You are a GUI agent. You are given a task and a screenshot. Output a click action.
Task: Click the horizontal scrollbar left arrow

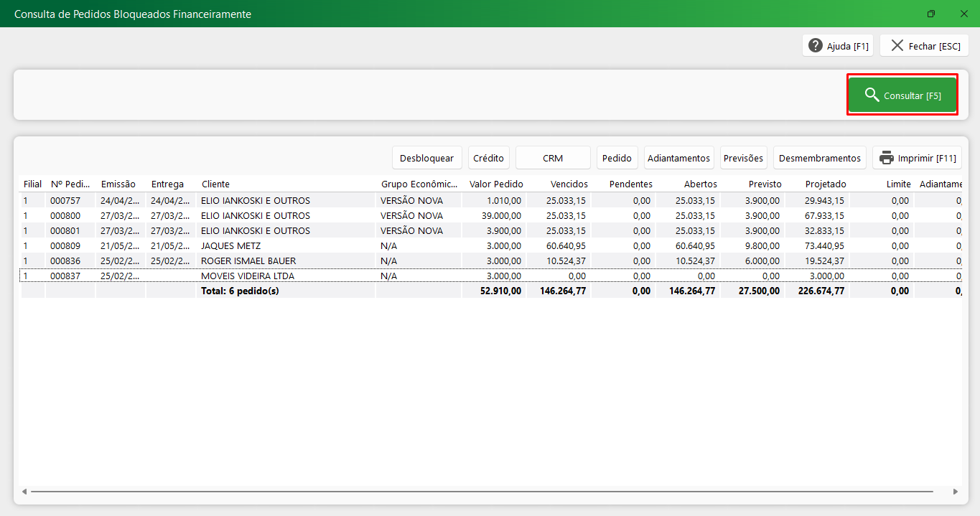[x=24, y=492]
